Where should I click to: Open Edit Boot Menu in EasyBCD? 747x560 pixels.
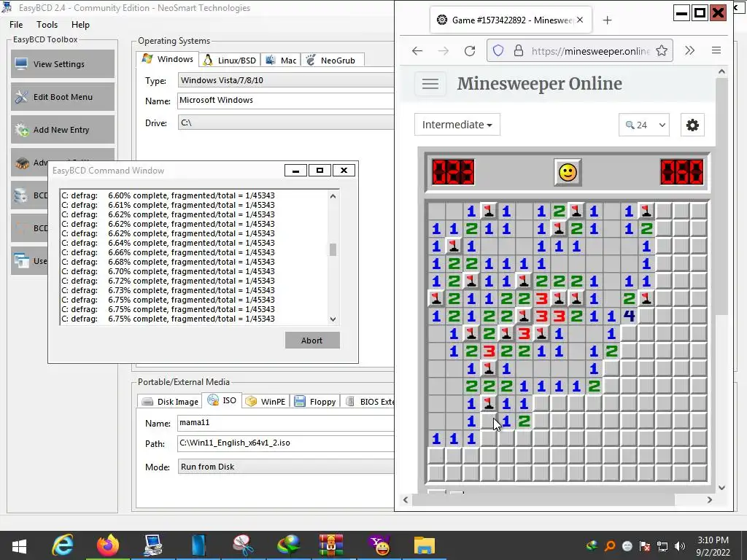click(63, 97)
